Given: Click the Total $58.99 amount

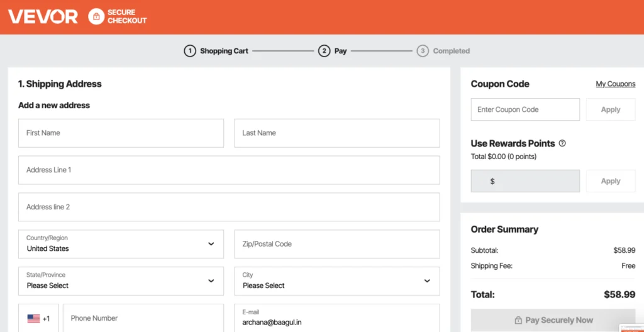Looking at the screenshot, I should pos(619,295).
